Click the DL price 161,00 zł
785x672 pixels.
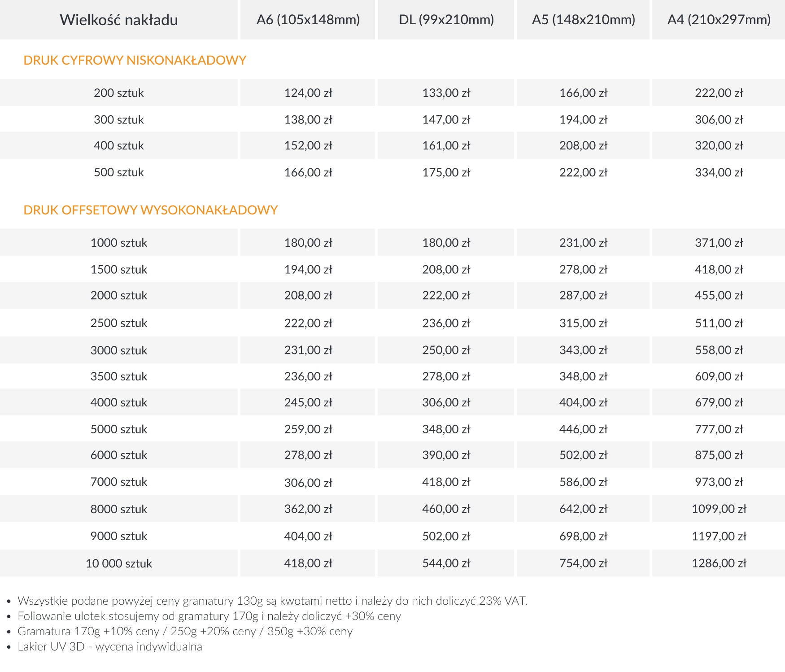tap(446, 146)
